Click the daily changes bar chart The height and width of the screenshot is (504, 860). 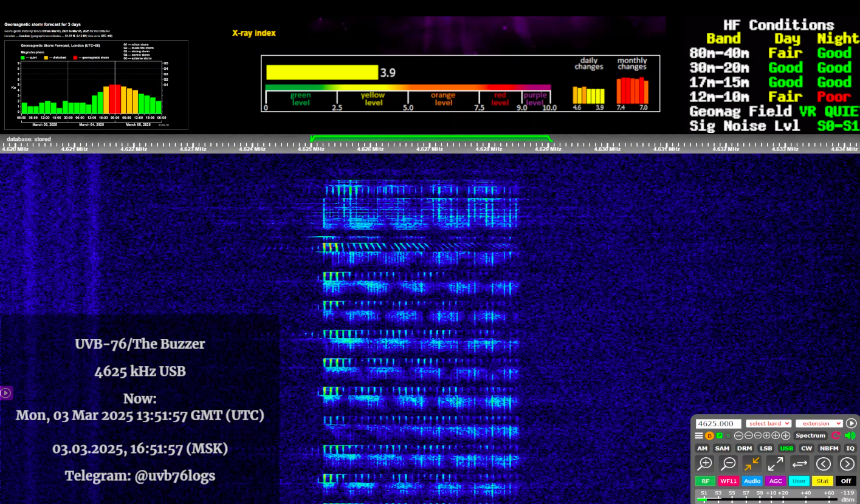pyautogui.click(x=589, y=95)
